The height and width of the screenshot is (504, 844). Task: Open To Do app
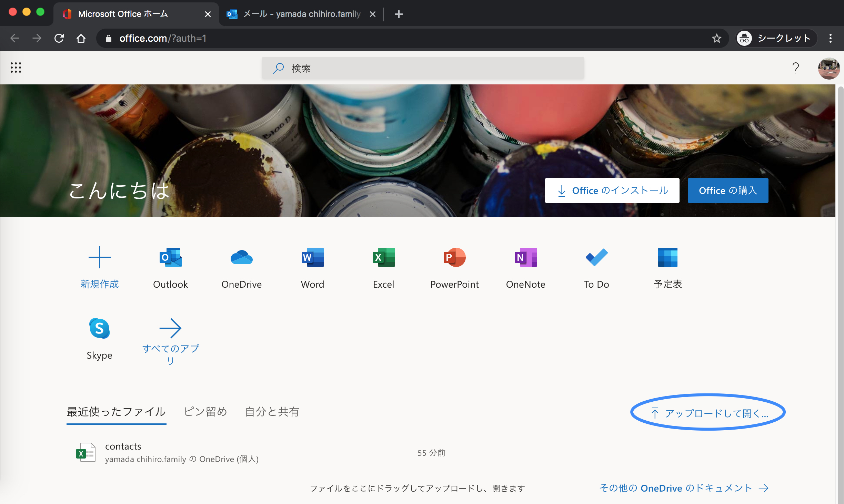click(x=596, y=257)
